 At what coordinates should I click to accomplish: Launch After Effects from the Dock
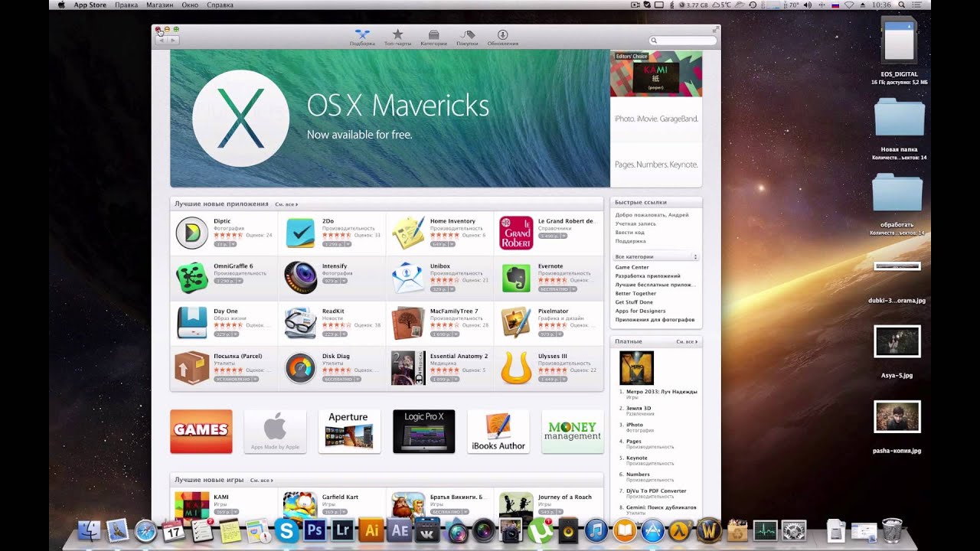[x=400, y=530]
